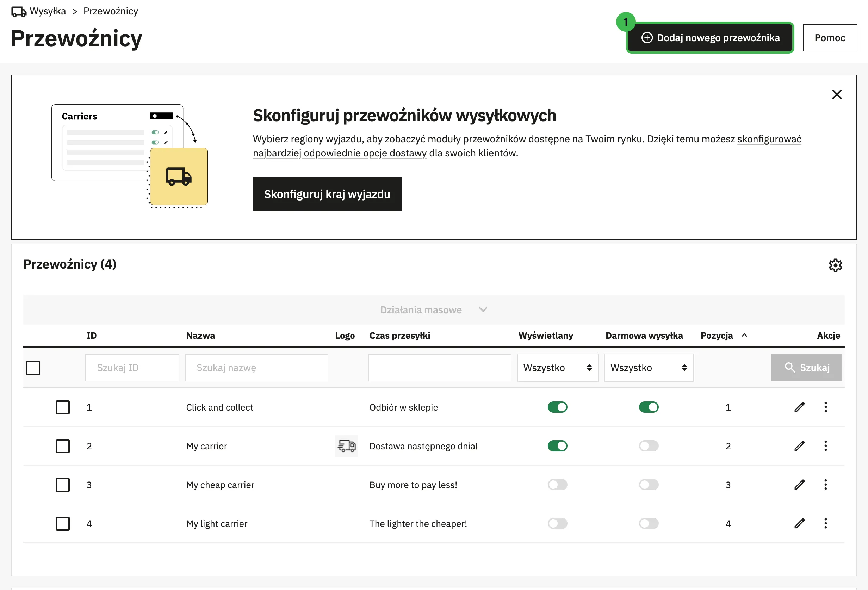Enable free shipping for My cheap carrier
Screen dimensions: 868x590
tap(649, 485)
